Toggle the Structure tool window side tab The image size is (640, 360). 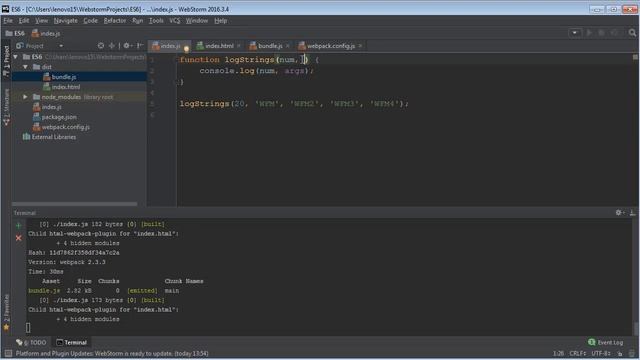6,107
